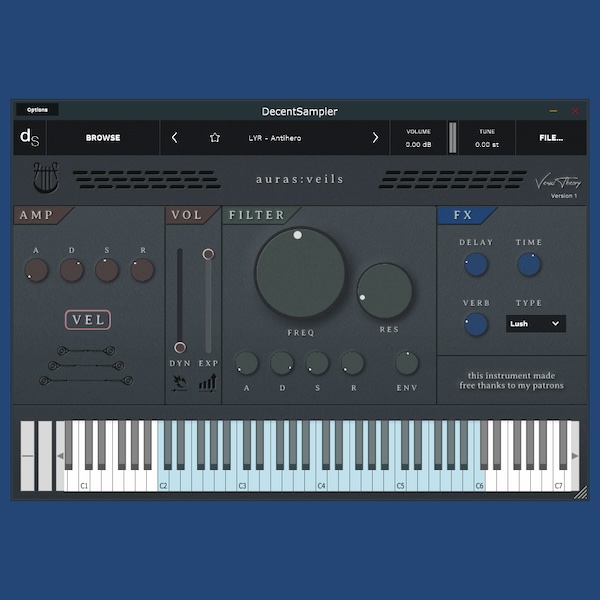
Task: Click the AMP sustain S knob
Action: point(107,270)
